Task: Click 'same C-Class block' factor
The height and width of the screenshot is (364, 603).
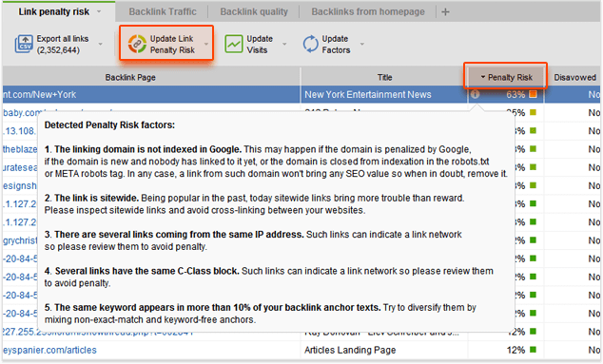Action: click(x=146, y=271)
